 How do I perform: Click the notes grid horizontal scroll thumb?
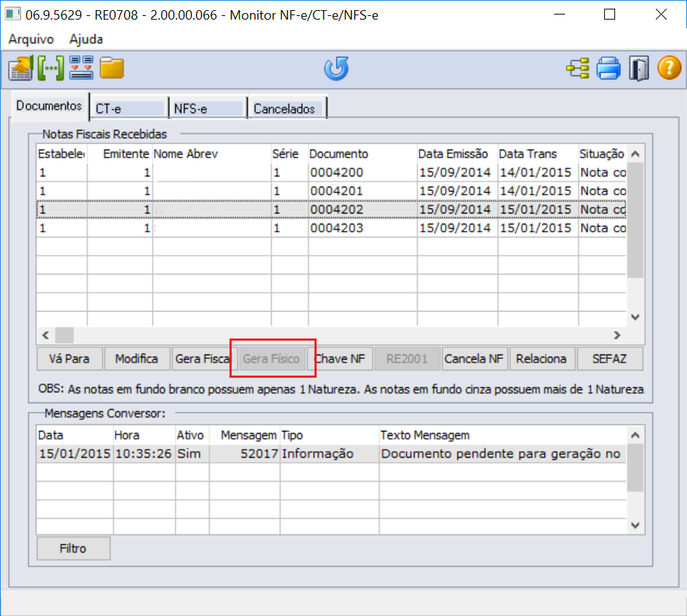(65, 335)
